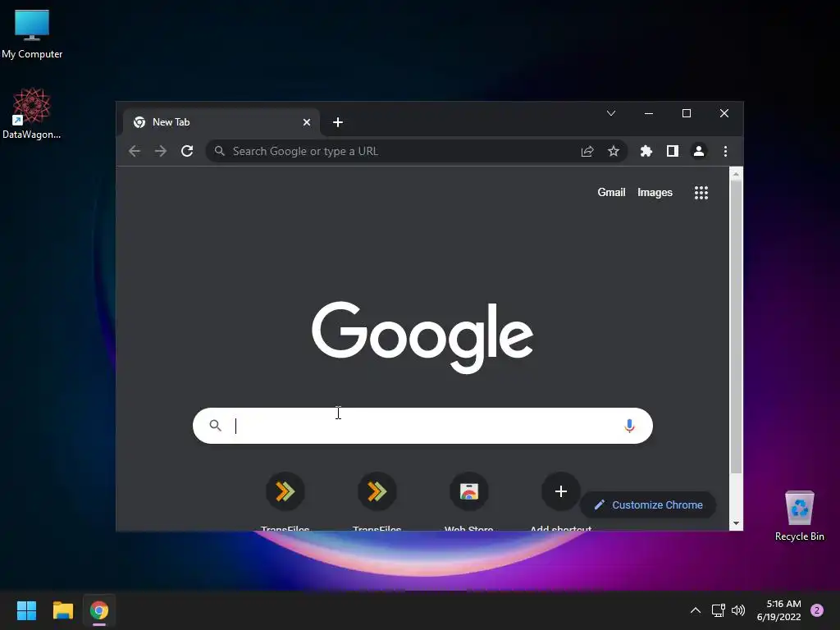Click Customize Chrome button

(648, 504)
